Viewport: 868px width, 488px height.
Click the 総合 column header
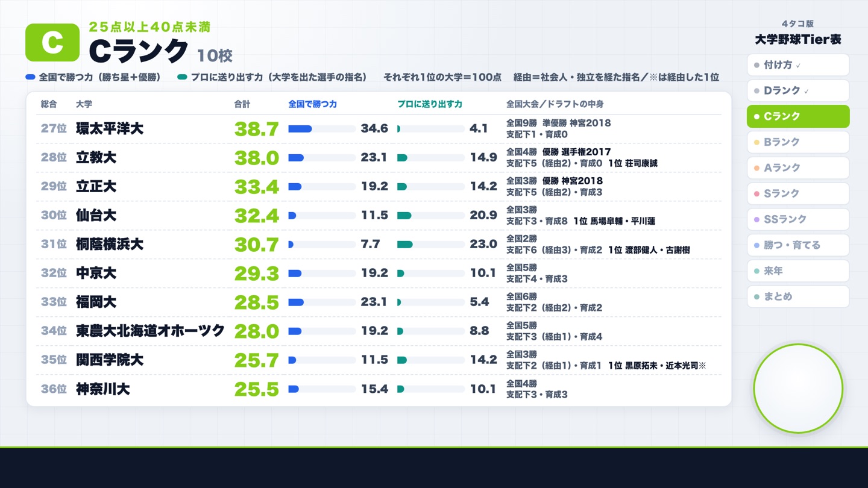click(49, 104)
